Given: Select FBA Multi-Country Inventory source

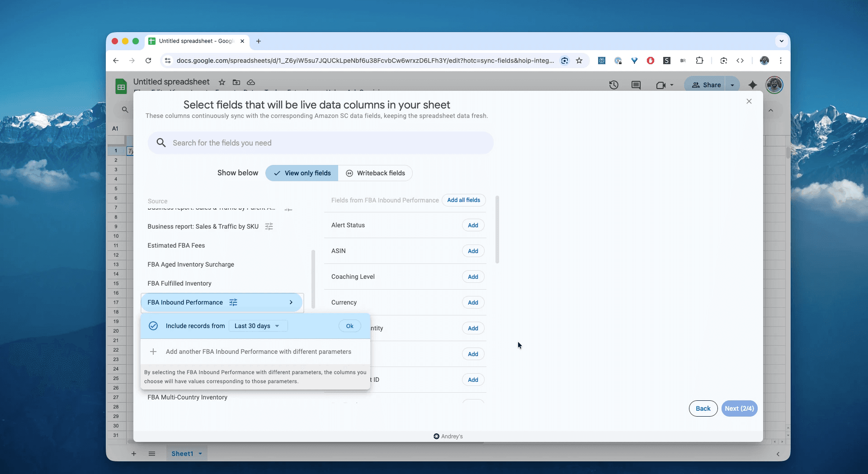Looking at the screenshot, I should click(x=187, y=397).
